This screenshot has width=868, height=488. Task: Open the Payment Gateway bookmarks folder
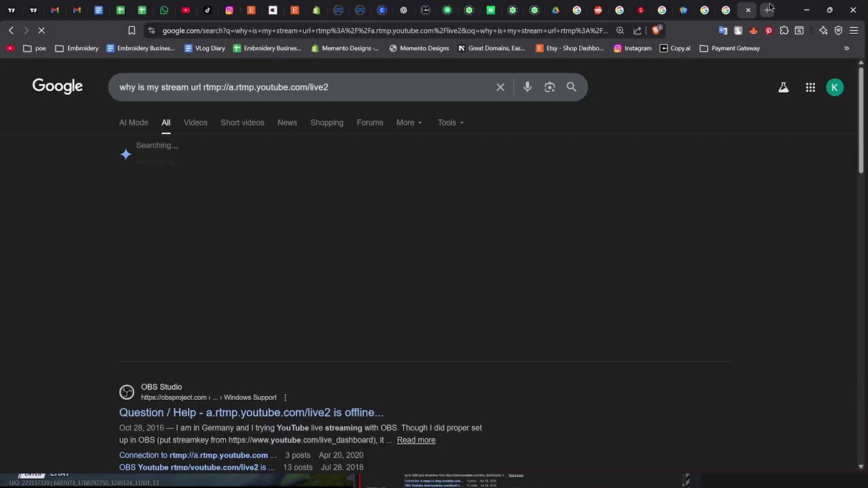click(730, 48)
